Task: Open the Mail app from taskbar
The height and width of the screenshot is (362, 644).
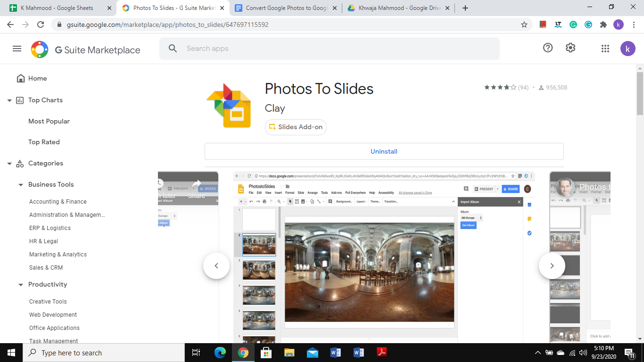Action: pyautogui.click(x=312, y=353)
